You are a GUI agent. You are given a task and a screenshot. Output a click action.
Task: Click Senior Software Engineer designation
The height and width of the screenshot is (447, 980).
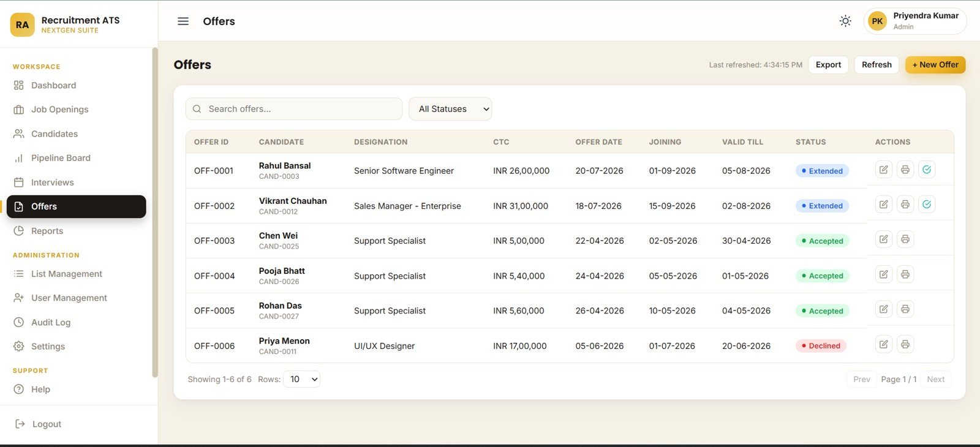[404, 171]
